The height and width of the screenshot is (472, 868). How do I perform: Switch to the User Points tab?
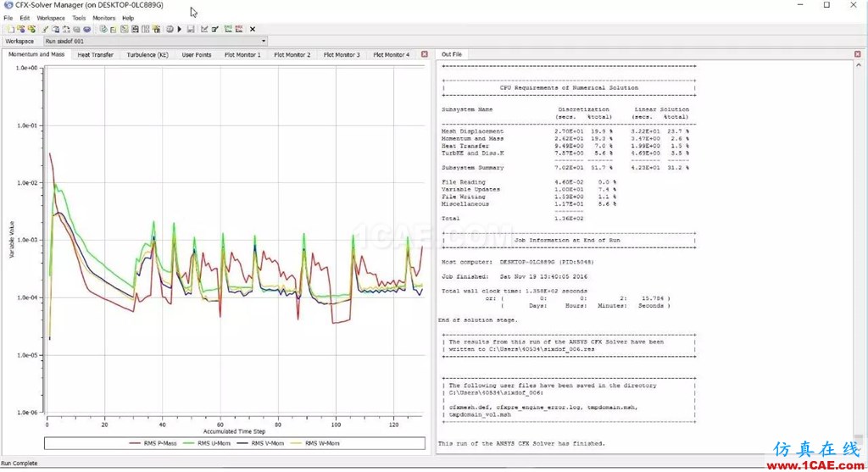click(197, 55)
